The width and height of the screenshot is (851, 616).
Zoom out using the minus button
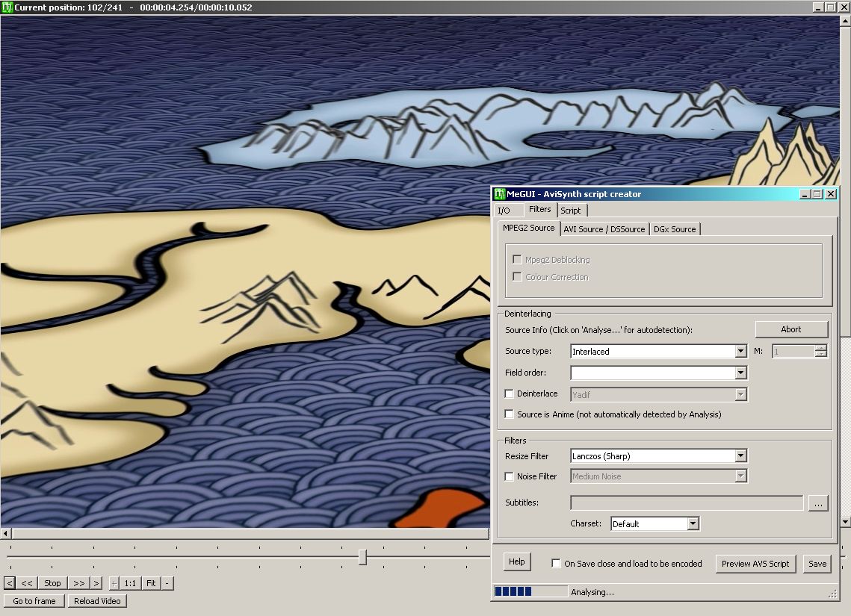pos(167,583)
